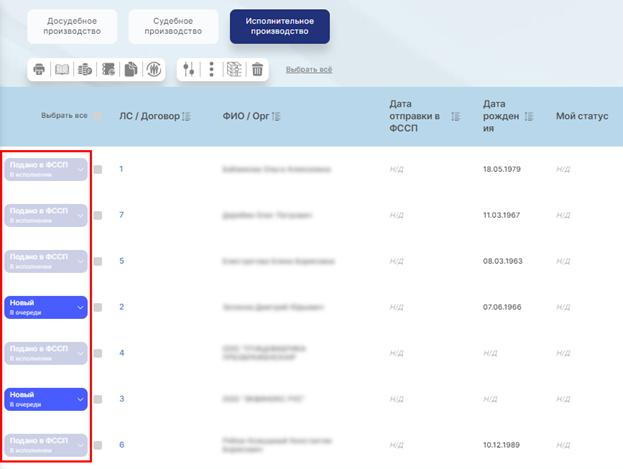Switch to the Досудебное производство tab
Image resolution: width=623 pixels, height=469 pixels.
(72, 26)
